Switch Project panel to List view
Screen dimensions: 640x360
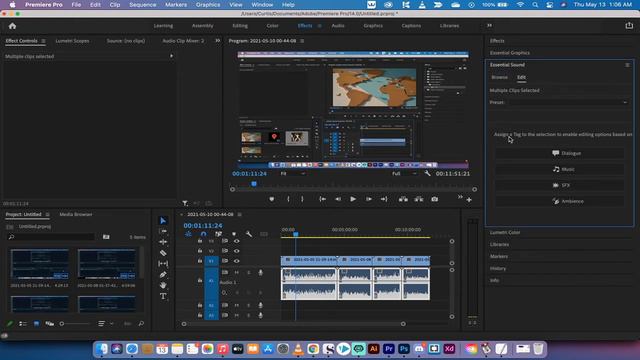tap(23, 324)
